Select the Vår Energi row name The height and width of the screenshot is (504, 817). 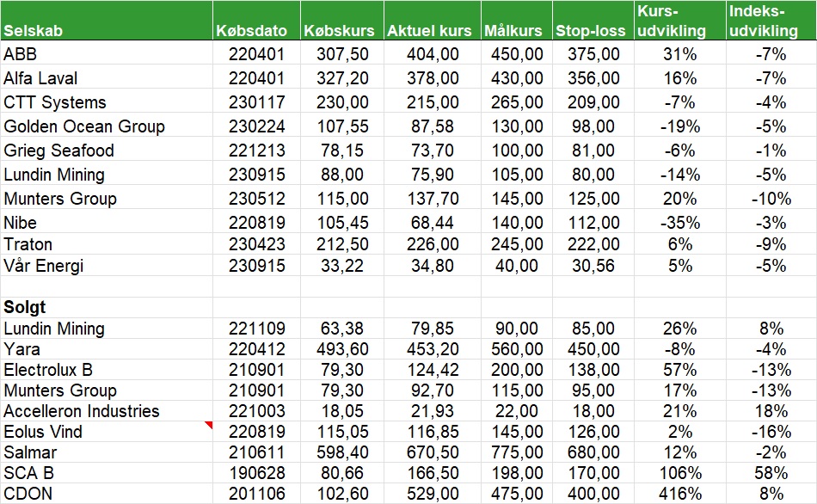[44, 266]
